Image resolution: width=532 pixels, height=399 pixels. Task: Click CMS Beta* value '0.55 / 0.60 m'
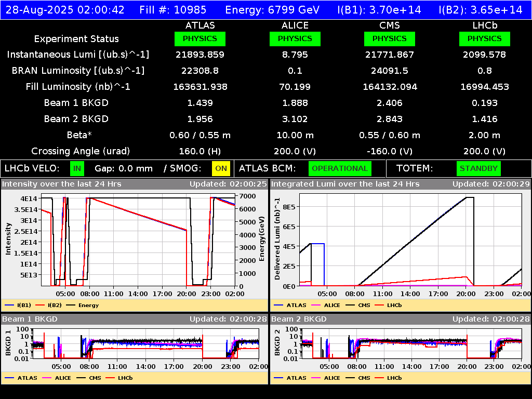(390, 135)
